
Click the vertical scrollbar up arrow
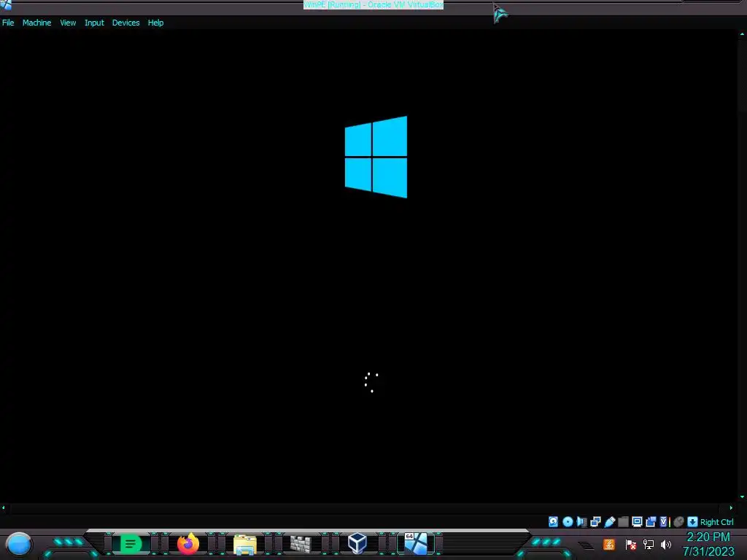click(742, 34)
